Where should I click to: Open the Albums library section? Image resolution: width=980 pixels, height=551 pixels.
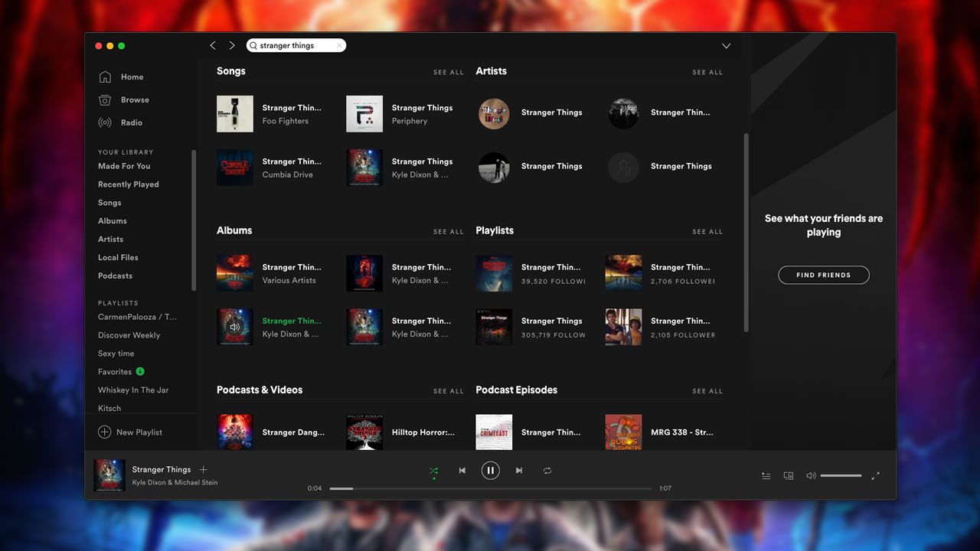tap(113, 221)
